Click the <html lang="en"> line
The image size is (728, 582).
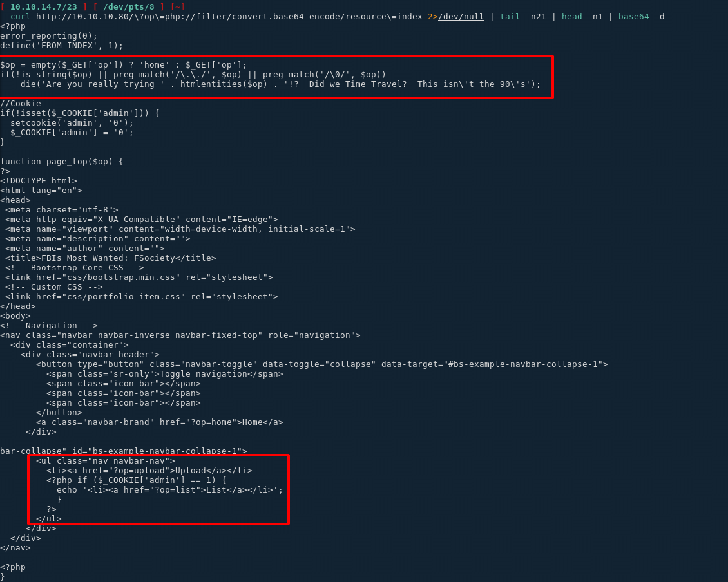41,191
